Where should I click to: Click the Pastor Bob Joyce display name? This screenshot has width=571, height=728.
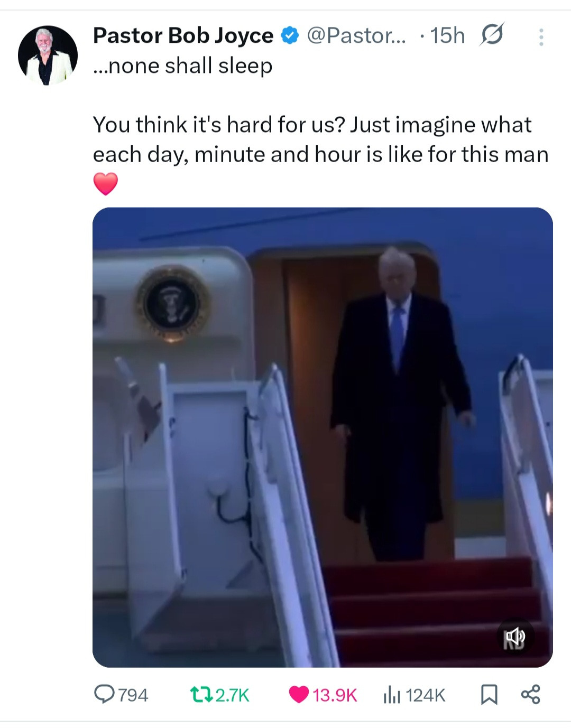point(183,35)
